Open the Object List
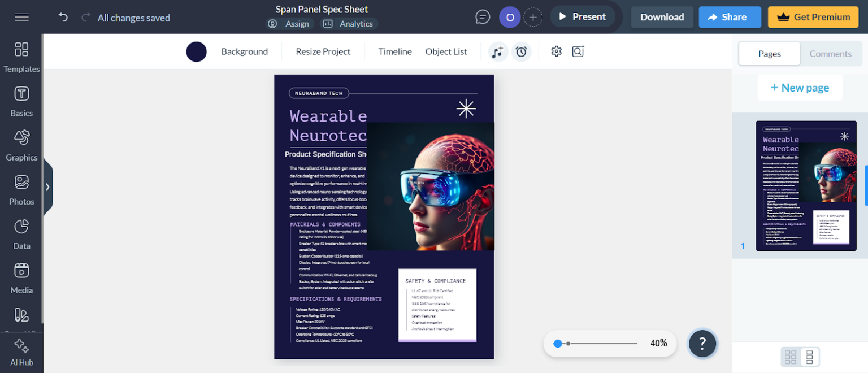Screen dimensions: 868x373 (446, 51)
